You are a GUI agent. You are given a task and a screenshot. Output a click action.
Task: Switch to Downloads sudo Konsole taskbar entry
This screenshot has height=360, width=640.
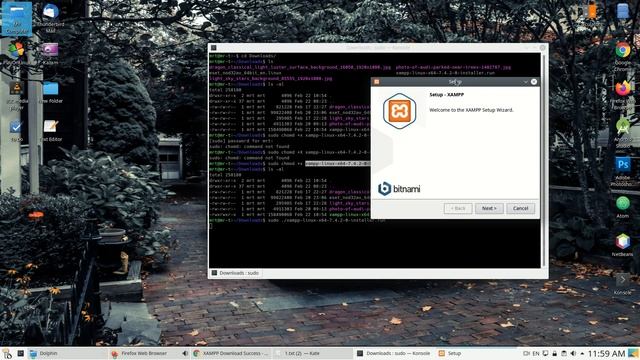pyautogui.click(x=394, y=353)
